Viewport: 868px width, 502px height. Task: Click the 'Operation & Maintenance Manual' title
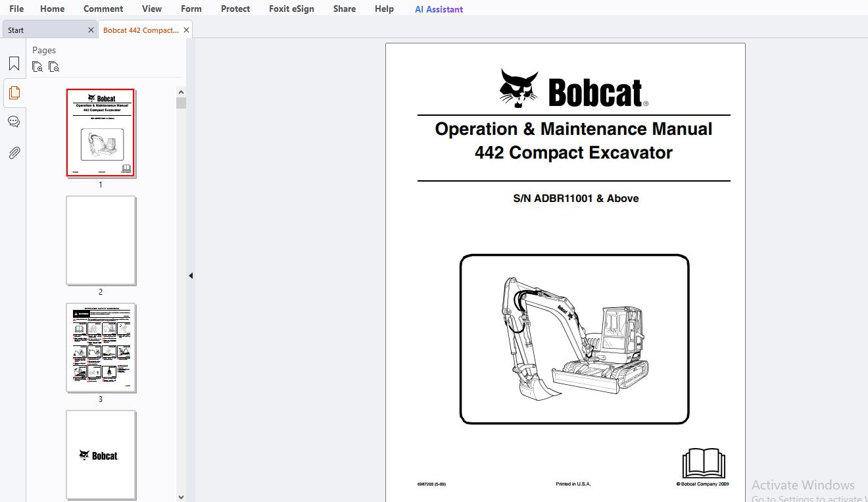[x=573, y=128]
